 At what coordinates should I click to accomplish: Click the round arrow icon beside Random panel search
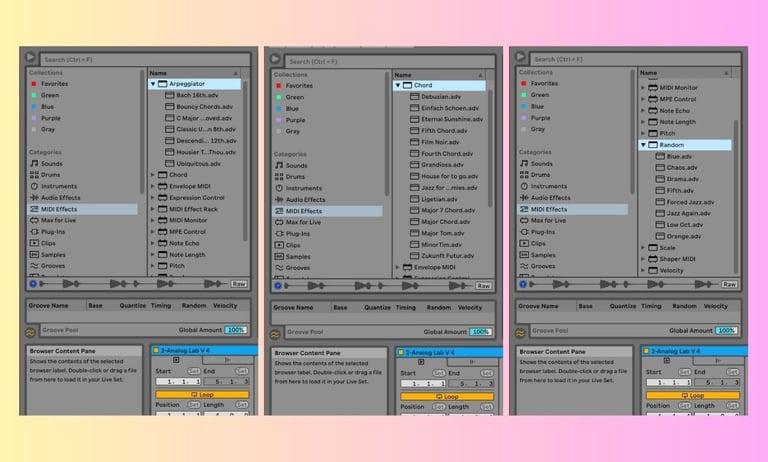[520, 57]
